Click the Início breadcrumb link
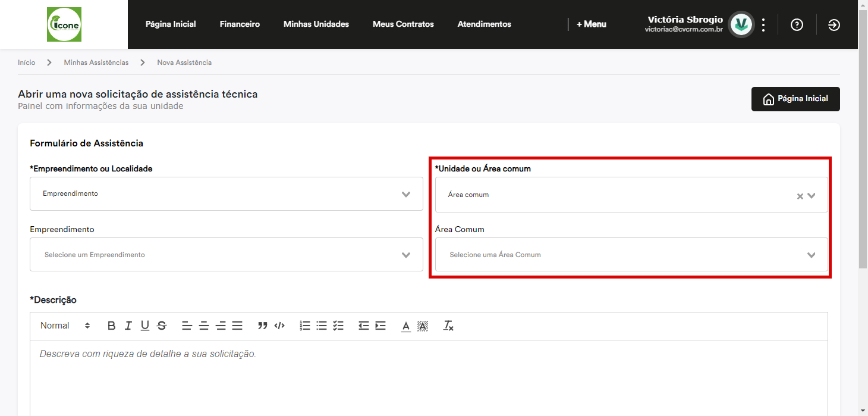868x416 pixels. 26,62
